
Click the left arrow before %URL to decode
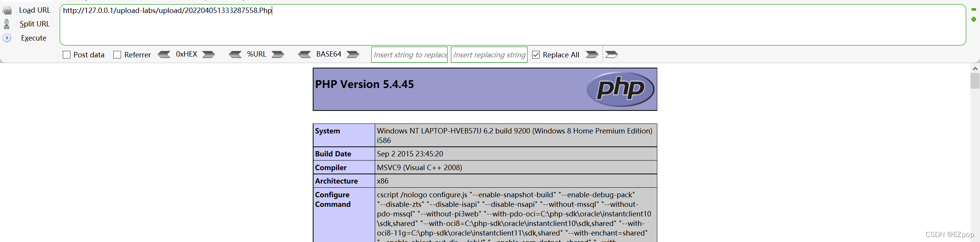(235, 55)
